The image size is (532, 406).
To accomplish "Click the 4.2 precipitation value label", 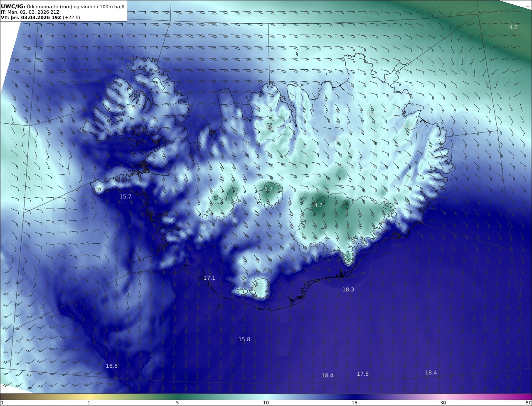I will click(513, 27).
